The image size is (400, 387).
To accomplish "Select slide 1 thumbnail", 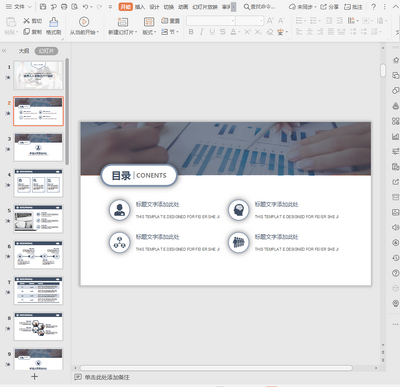I will pyautogui.click(x=38, y=75).
